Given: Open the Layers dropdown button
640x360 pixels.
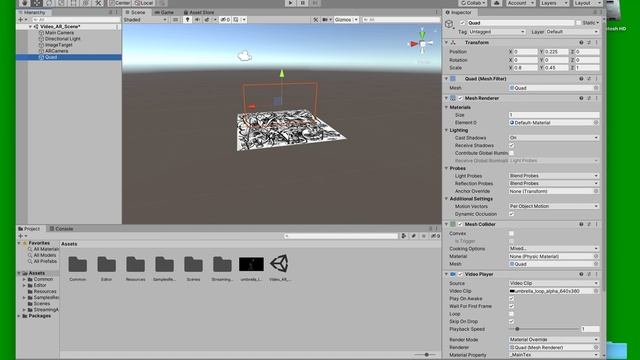Looking at the screenshot, I should click(554, 3).
